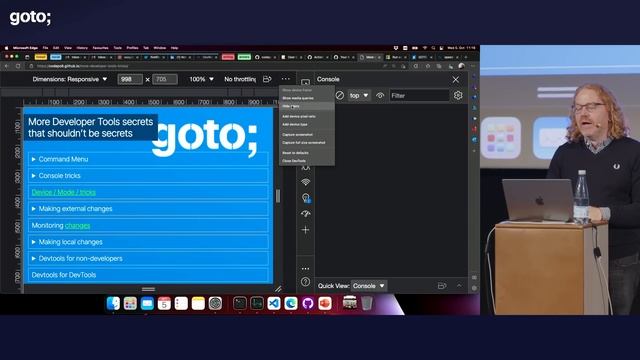Open the No throttling dropdown
The width and height of the screenshot is (640, 360).
pos(240,79)
